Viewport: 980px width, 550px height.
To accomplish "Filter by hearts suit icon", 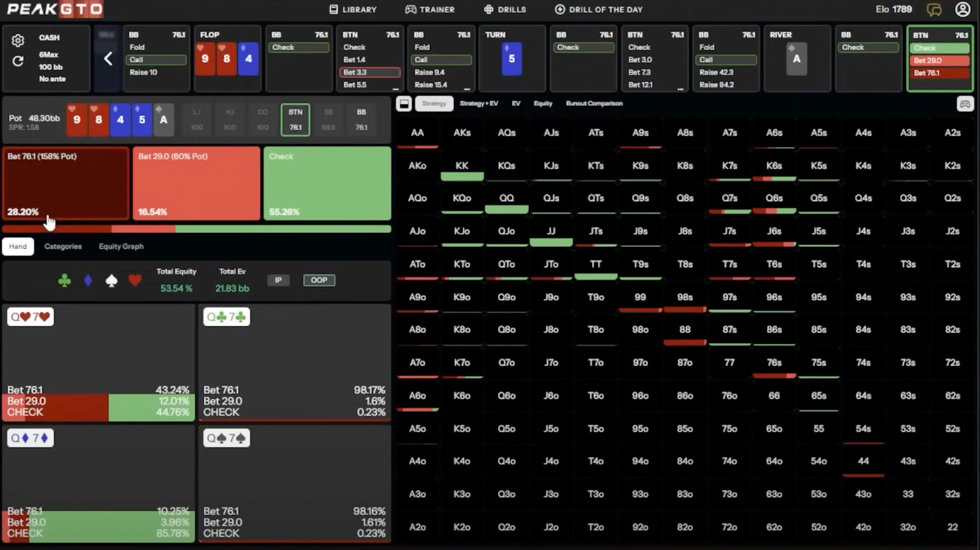I will [x=135, y=281].
